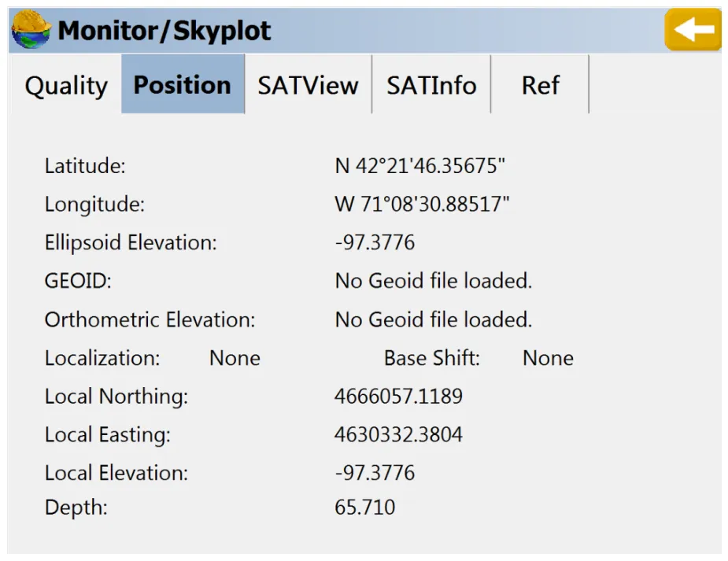Screen dimensions: 728x561
Task: Click the Depth value 65.710
Action: (365, 507)
